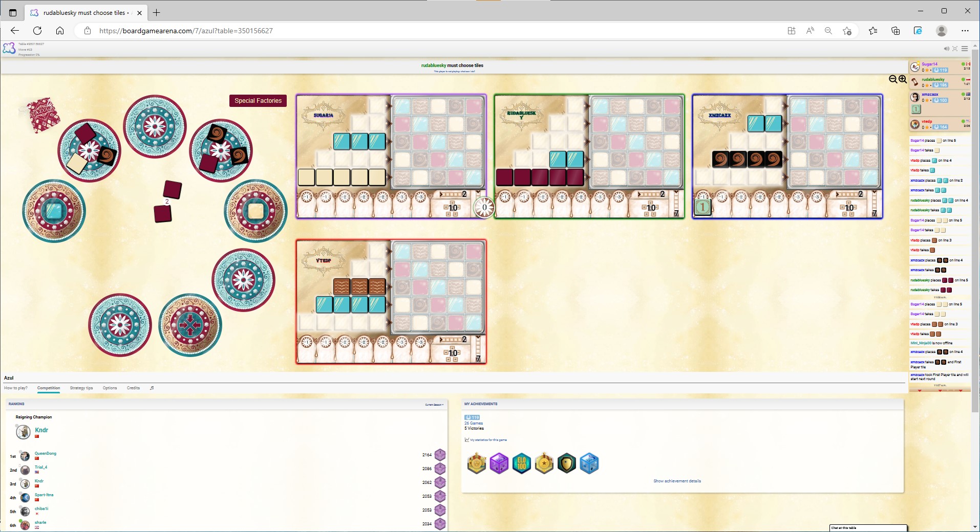
Task: Click the Chat at this table input
Action: pos(868,528)
